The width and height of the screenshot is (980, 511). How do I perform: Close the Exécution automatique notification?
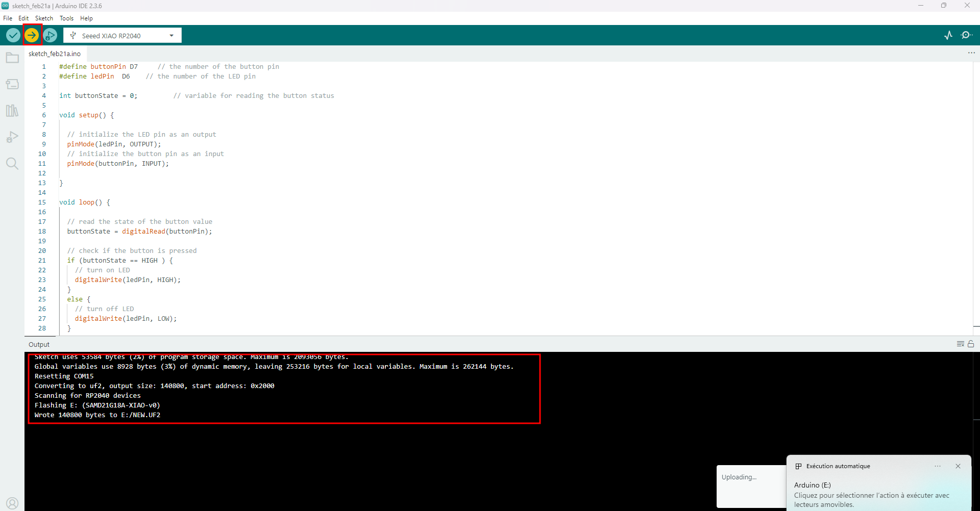958,466
